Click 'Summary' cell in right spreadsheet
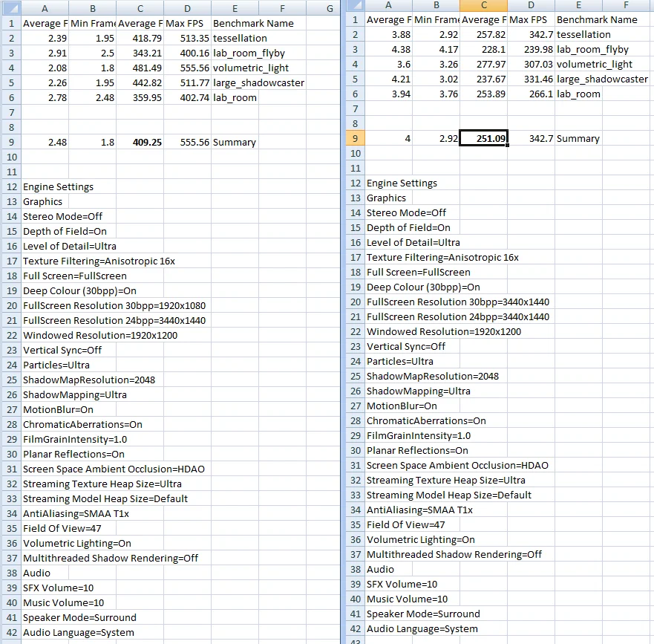654x644 pixels. click(x=578, y=139)
